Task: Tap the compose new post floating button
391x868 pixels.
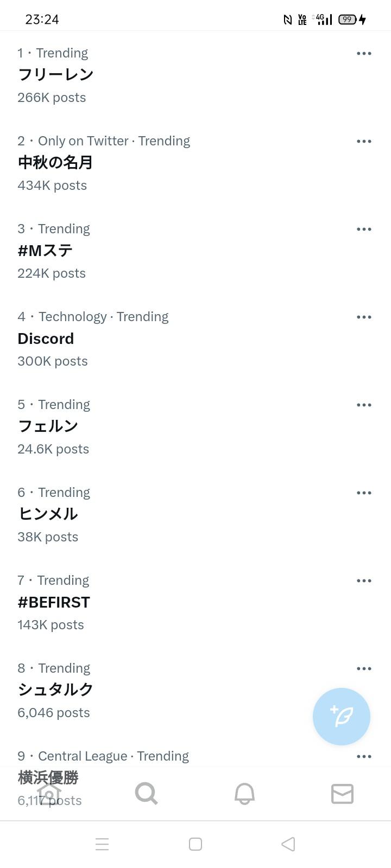Action: [341, 716]
